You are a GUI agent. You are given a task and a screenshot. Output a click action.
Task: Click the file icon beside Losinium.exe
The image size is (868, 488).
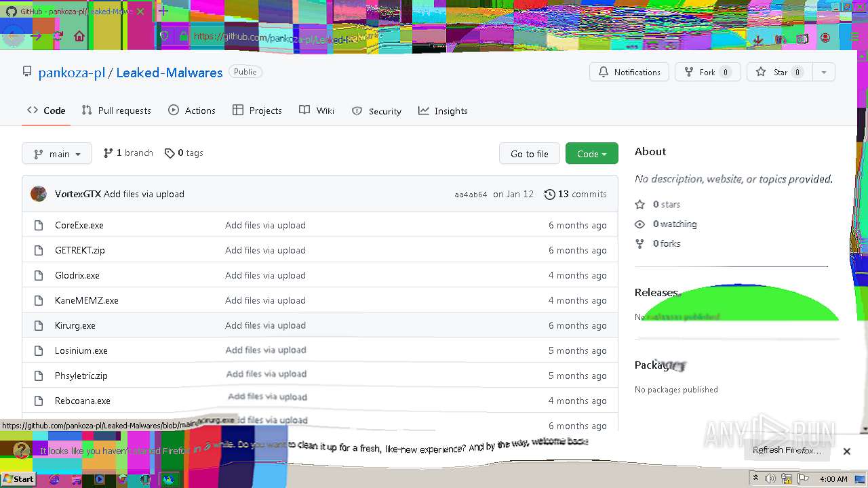(39, 350)
